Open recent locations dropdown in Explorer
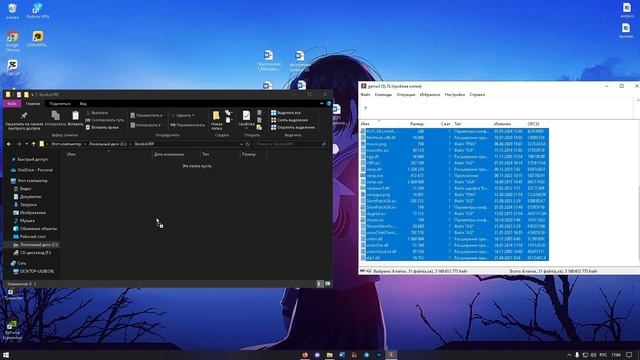 click(27, 144)
